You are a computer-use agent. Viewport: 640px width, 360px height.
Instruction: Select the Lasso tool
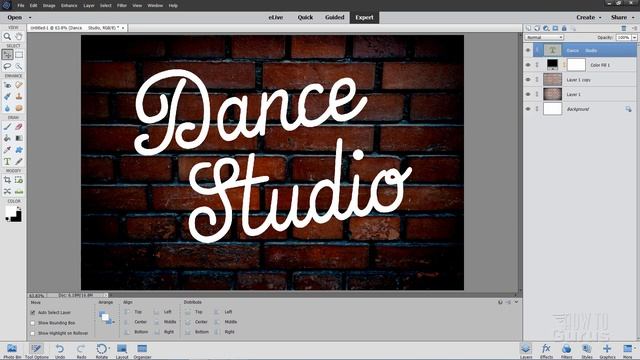(7, 66)
